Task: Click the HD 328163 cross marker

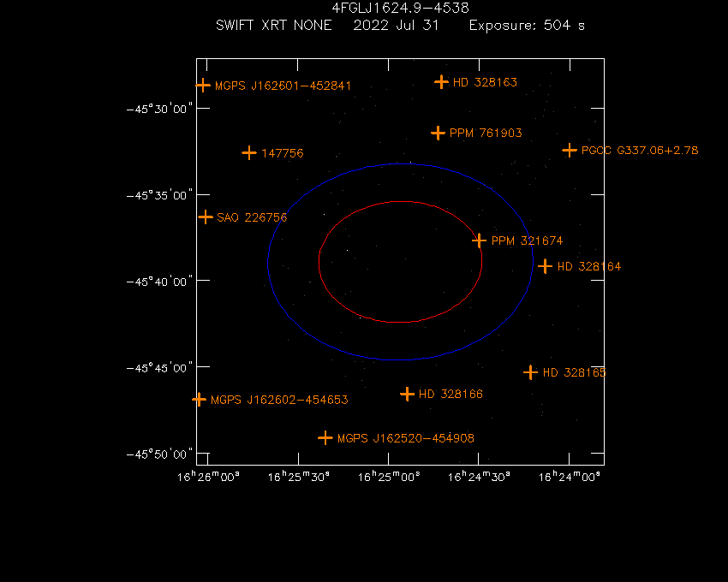Action: pyautogui.click(x=441, y=82)
